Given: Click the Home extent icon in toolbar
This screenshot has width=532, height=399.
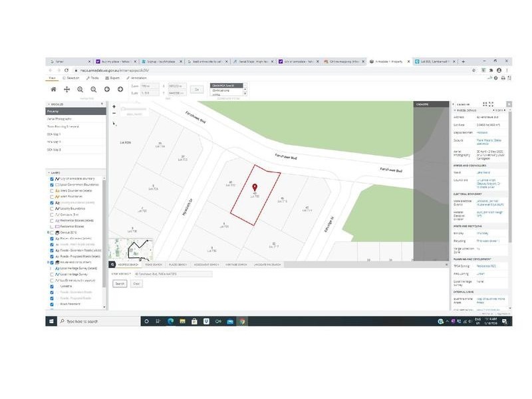Looking at the screenshot, I should pos(54,89).
